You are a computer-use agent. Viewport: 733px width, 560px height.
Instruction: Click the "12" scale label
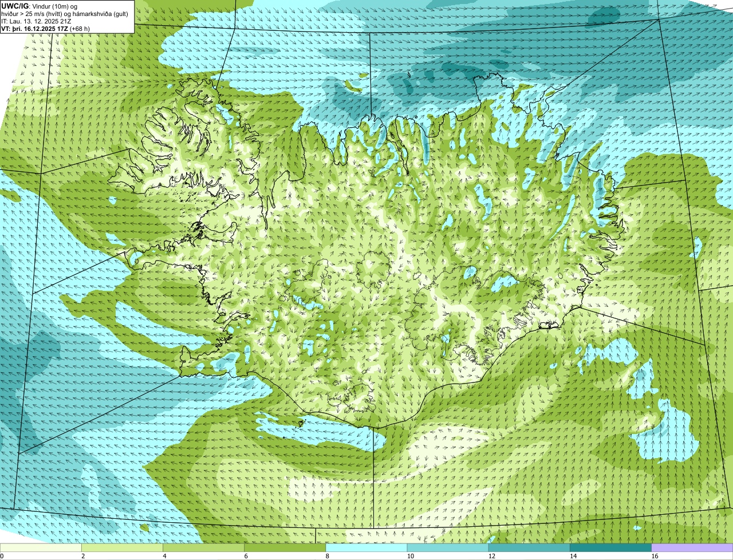click(491, 556)
